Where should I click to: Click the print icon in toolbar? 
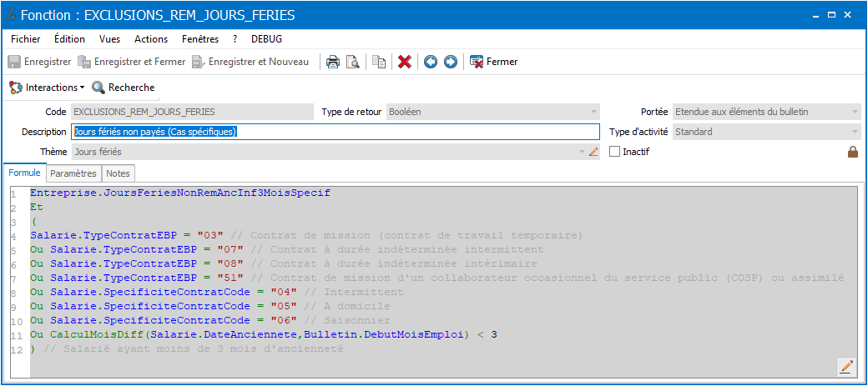tap(333, 62)
